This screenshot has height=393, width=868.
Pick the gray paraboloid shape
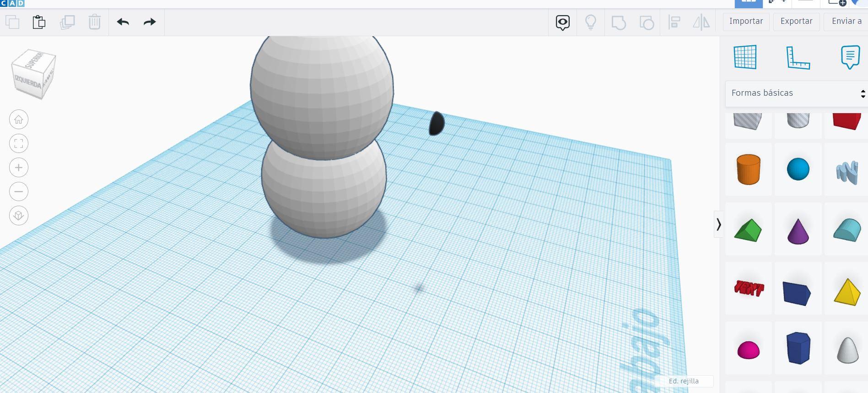pos(847,350)
